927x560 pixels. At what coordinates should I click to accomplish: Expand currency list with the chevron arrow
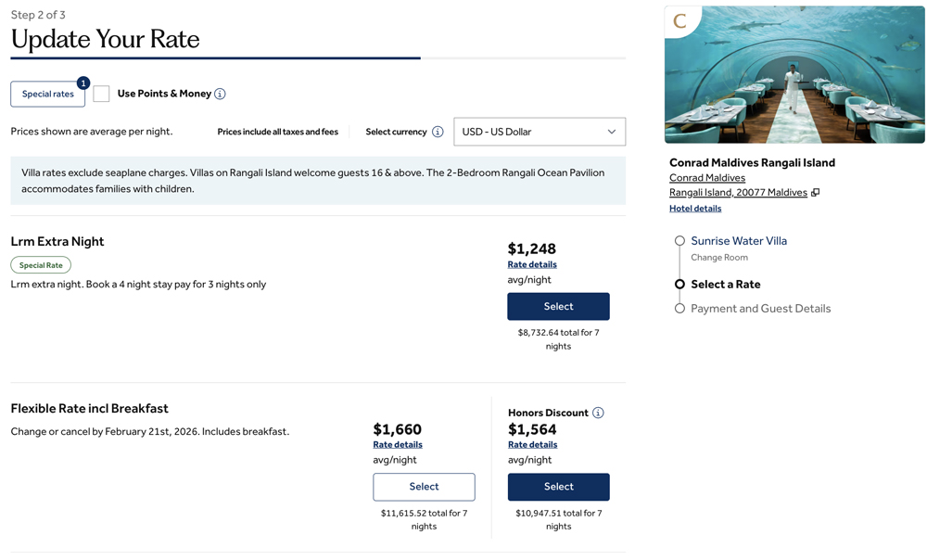(x=612, y=132)
